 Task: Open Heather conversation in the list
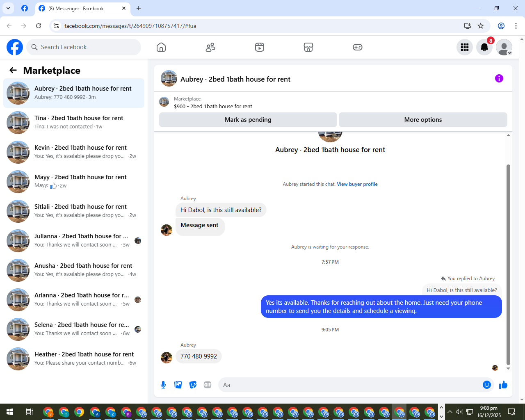[x=74, y=359]
